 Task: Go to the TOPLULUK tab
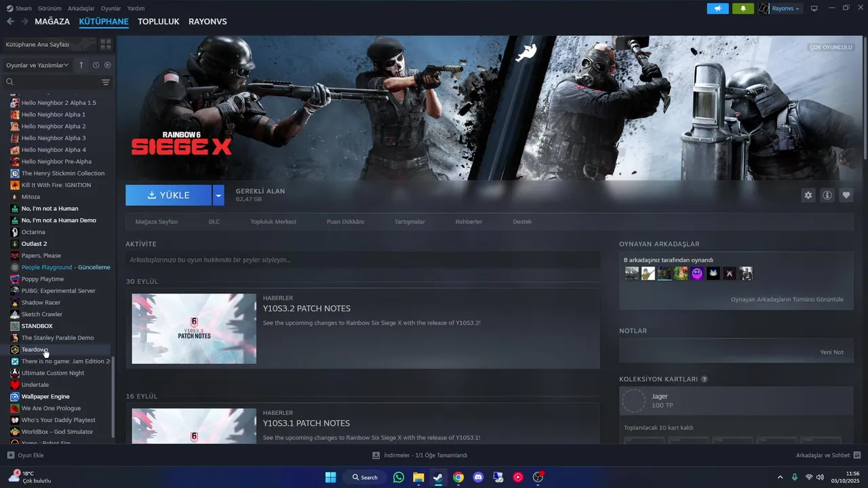pyautogui.click(x=159, y=22)
